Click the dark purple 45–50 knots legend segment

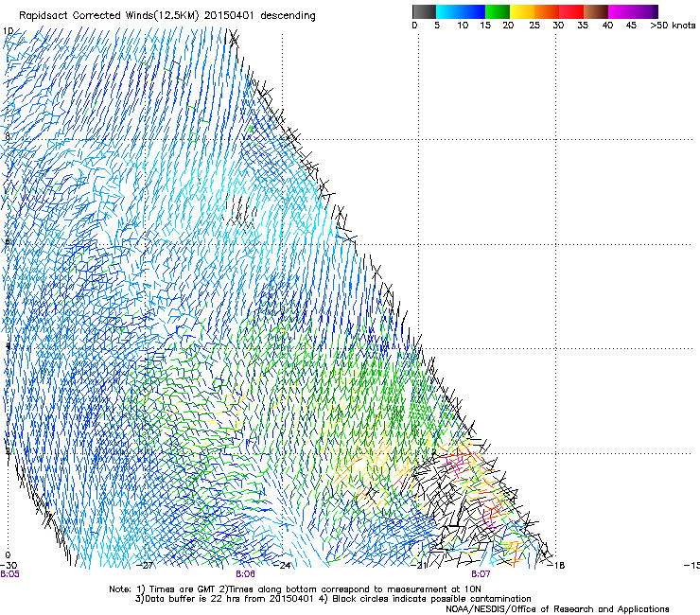pos(645,11)
